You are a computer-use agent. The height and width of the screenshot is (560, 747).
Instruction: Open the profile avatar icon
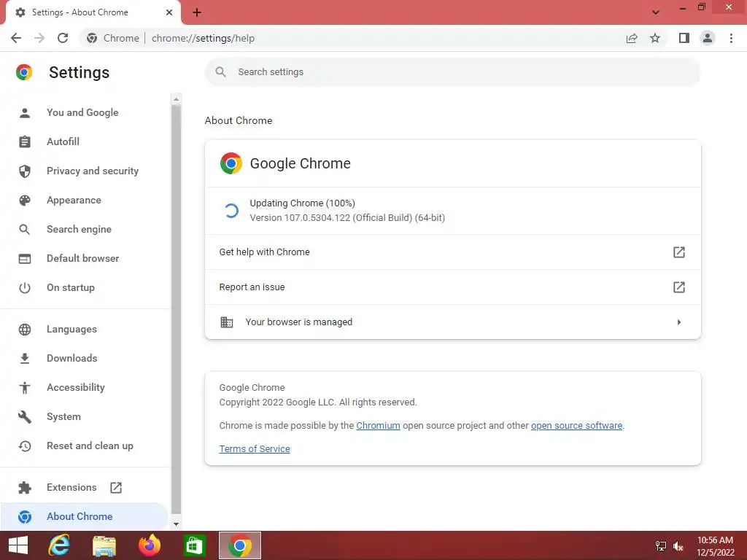click(x=708, y=38)
